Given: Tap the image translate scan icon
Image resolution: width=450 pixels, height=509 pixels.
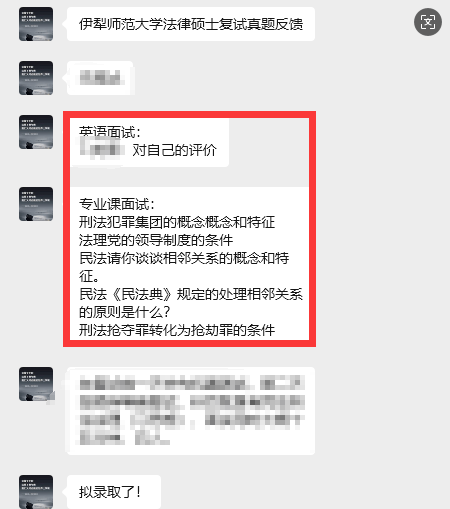Looking at the screenshot, I should pos(428,22).
